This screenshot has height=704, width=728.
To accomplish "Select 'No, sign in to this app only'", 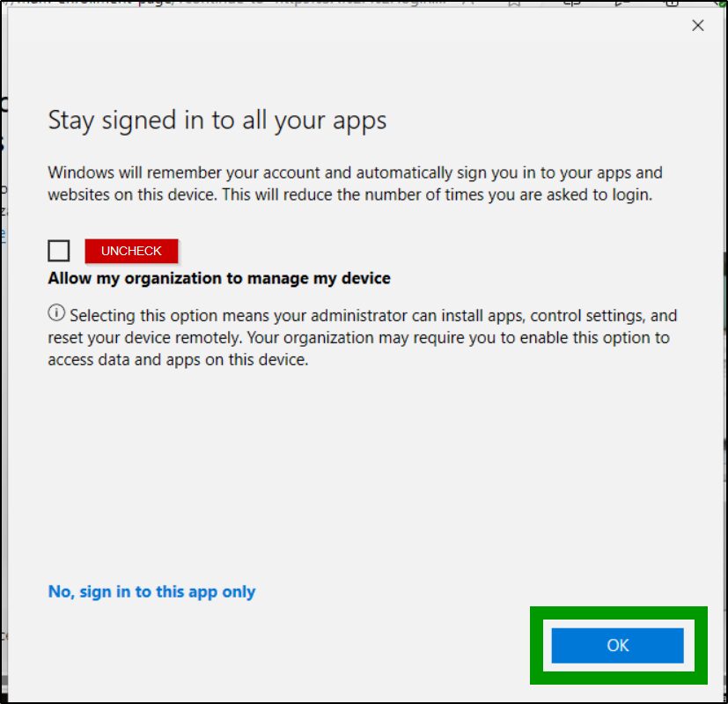I will coord(150,591).
